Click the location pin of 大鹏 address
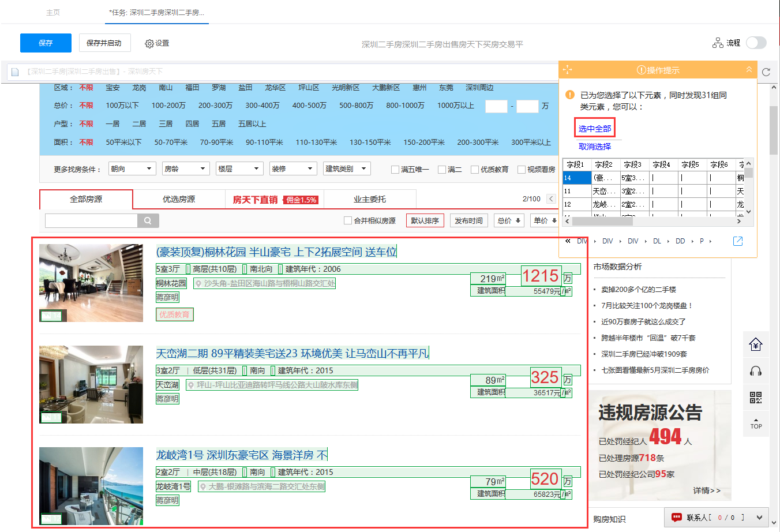780x532 pixels. pyautogui.click(x=202, y=487)
